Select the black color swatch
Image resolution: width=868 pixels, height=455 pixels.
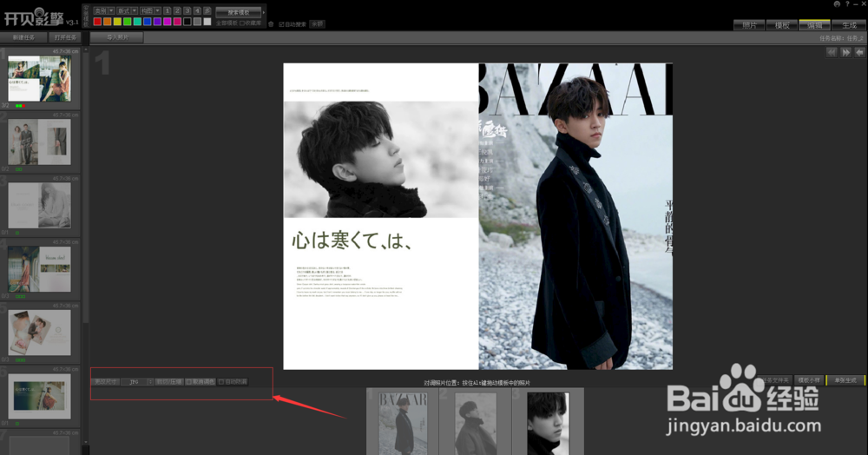pyautogui.click(x=187, y=22)
